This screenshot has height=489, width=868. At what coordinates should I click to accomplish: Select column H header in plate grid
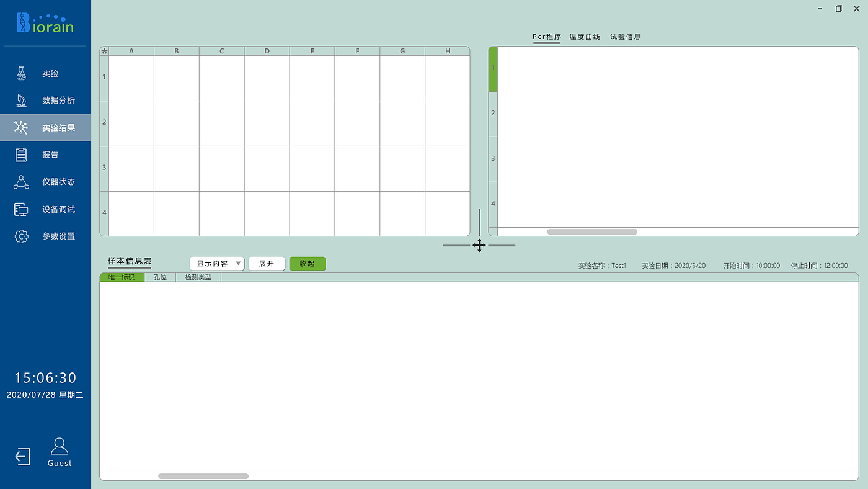pos(448,51)
